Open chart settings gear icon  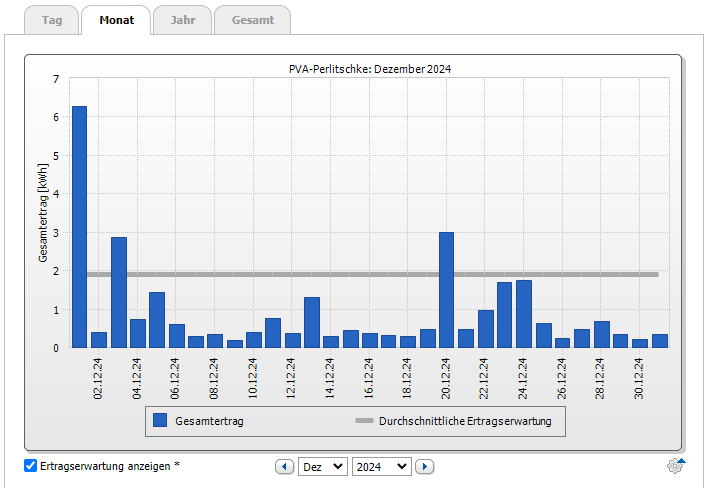[x=675, y=466]
